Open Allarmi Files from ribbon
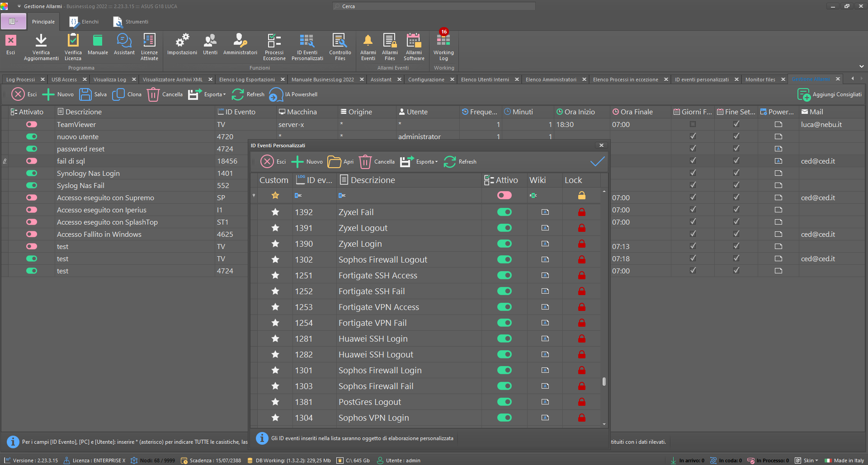868x465 pixels. (390, 42)
